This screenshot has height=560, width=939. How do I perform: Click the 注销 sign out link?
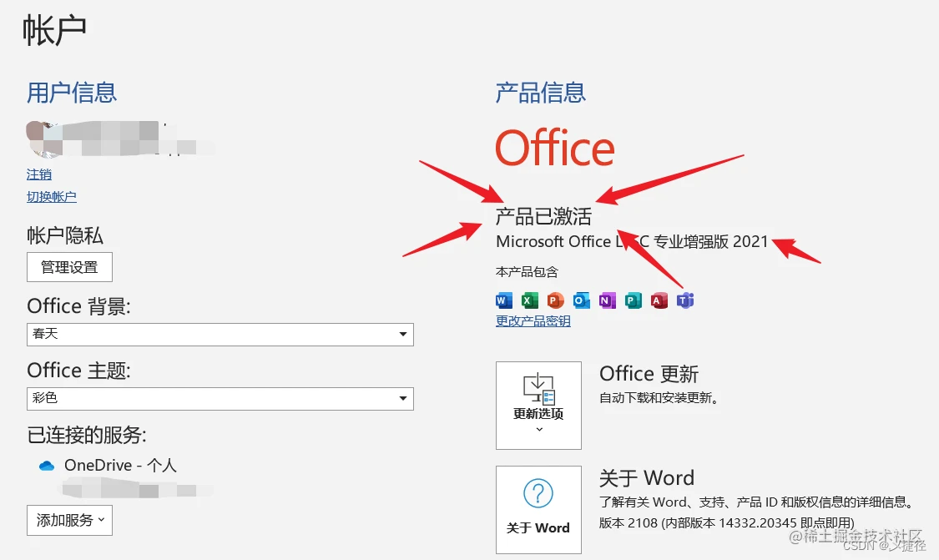click(x=39, y=174)
